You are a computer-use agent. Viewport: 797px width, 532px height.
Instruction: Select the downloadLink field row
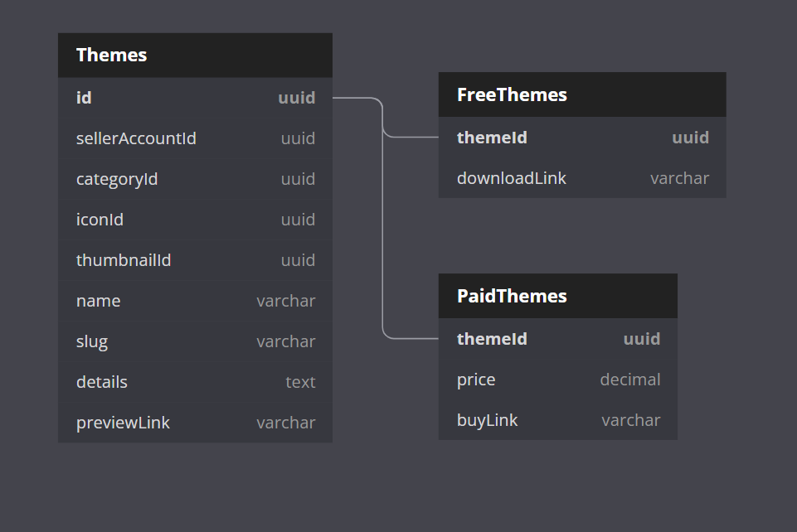coord(582,178)
